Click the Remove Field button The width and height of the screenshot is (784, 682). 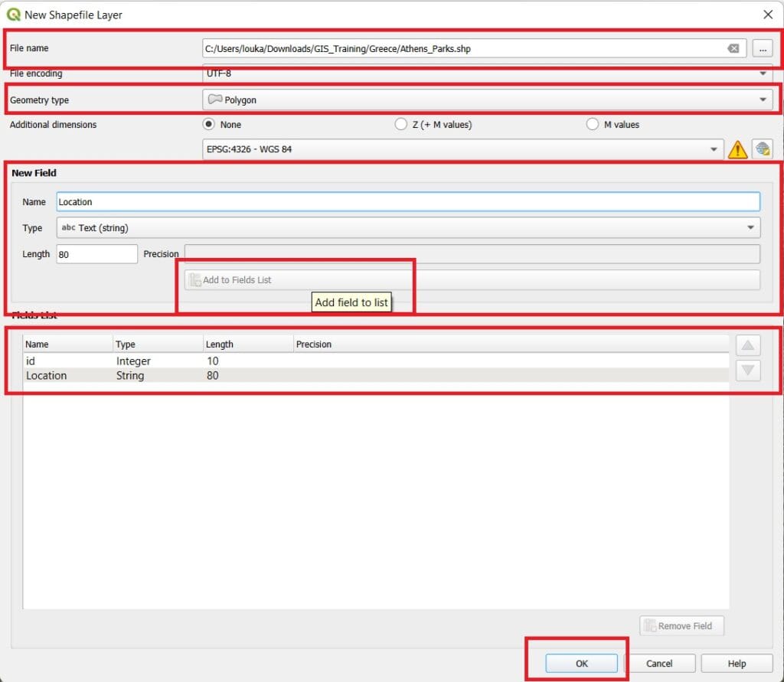(681, 625)
